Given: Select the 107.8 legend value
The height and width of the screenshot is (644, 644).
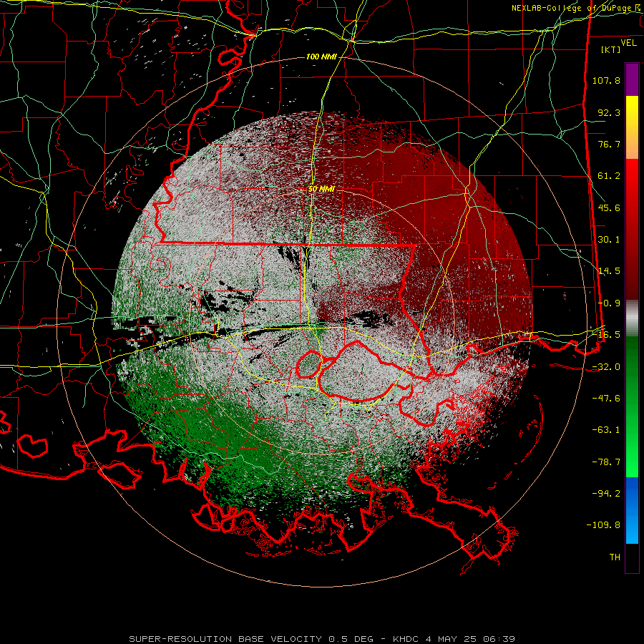Looking at the screenshot, I should 606,80.
